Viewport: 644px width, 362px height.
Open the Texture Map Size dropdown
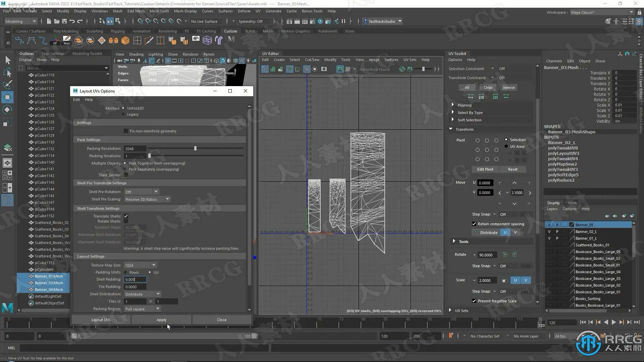140,265
